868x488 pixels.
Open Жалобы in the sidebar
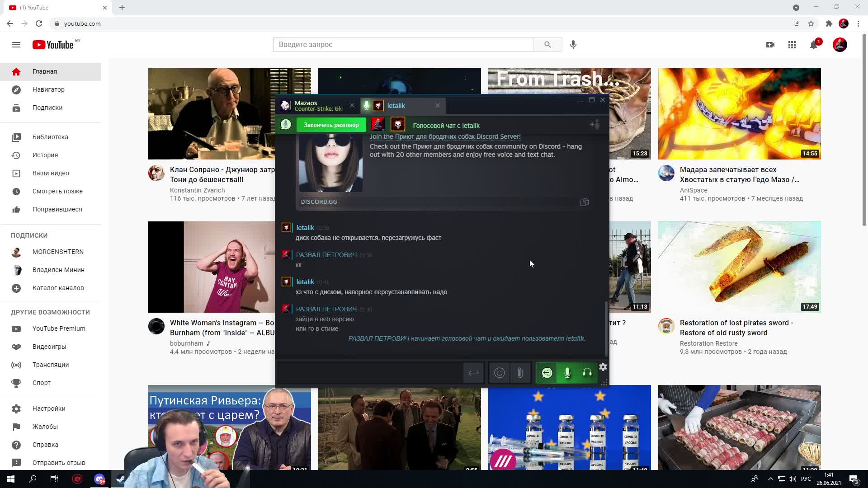51,427
